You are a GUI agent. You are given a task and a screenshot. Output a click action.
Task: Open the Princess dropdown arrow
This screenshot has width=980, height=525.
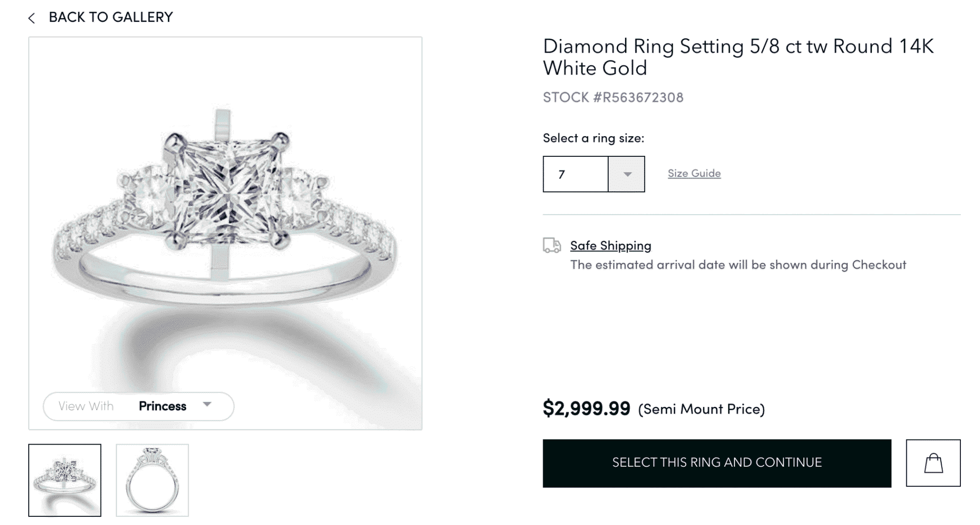tap(208, 406)
